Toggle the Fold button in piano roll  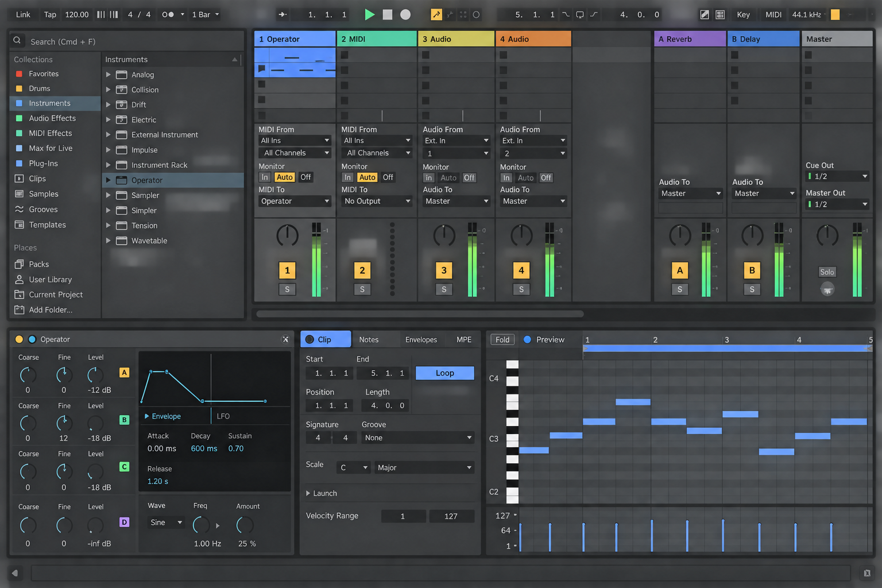[502, 339]
